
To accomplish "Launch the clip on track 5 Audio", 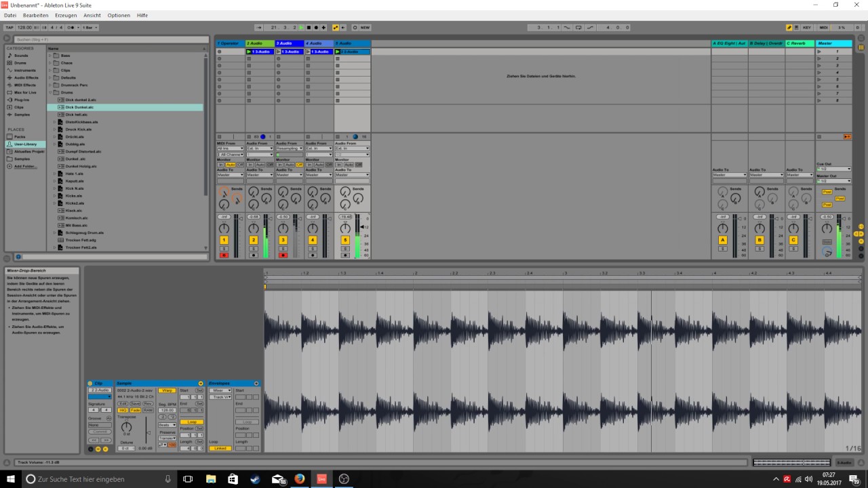I will pyautogui.click(x=338, y=52).
